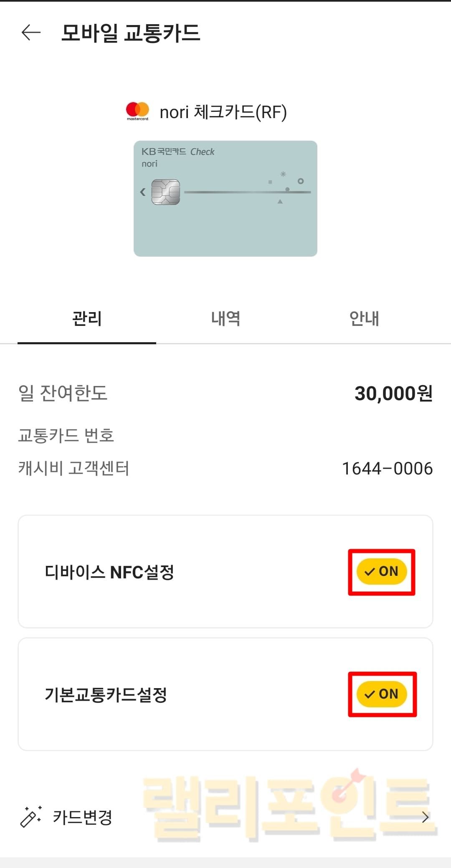
Task: Click the magic wand icon beside 카드변경
Action: (30, 817)
